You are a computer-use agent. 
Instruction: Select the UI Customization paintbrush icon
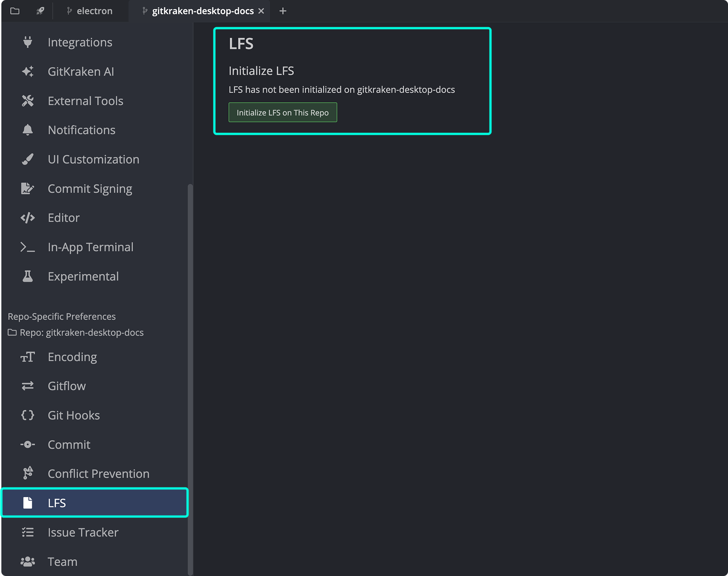point(27,159)
